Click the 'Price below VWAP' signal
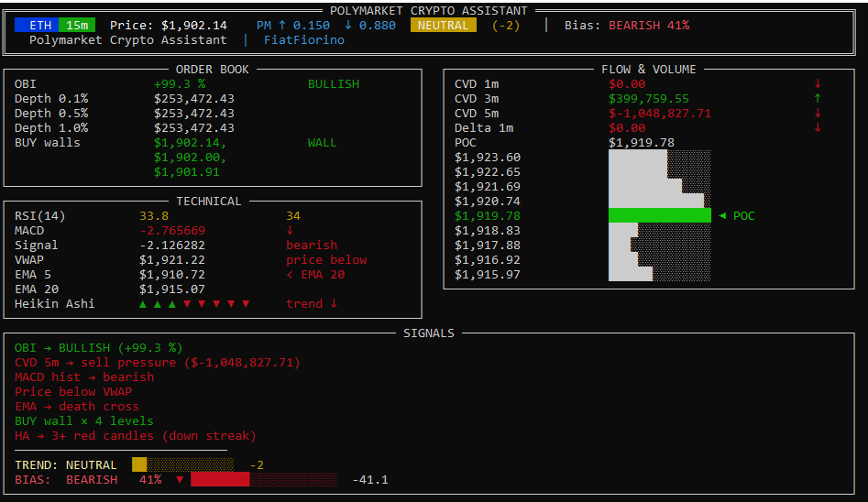Image resolution: width=868 pixels, height=502 pixels. 73,392
